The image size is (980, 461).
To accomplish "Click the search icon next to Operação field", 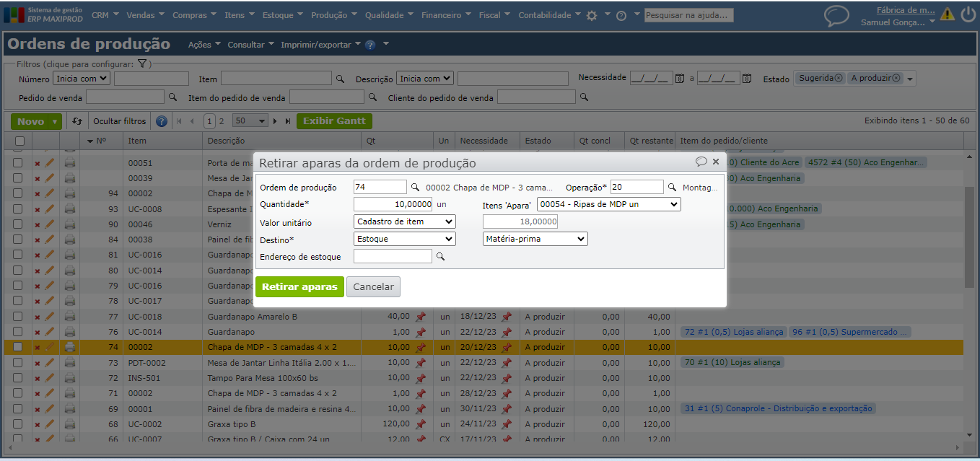I will [672, 188].
